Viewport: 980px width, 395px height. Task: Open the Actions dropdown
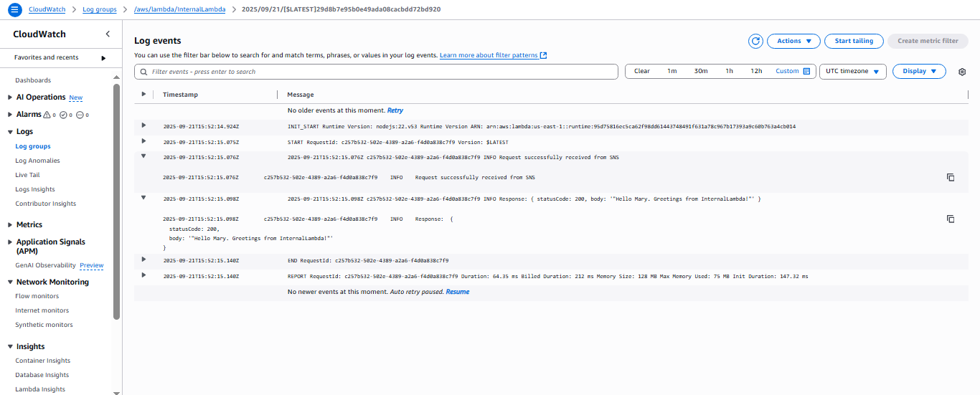[x=793, y=41]
